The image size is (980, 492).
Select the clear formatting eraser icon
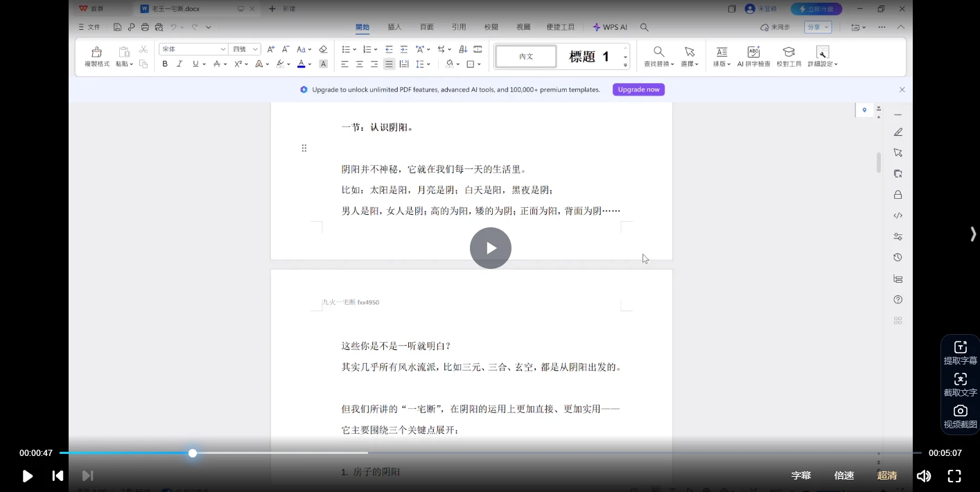(x=323, y=49)
